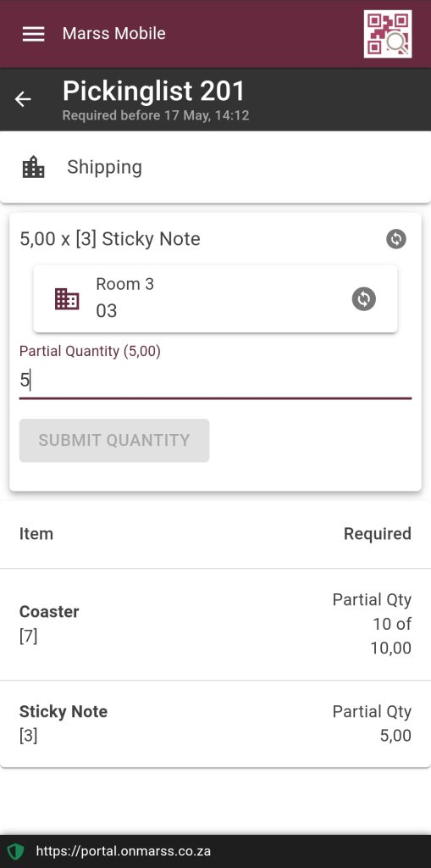Click the Shipping building icon
This screenshot has height=868, width=431.
[x=33, y=167]
